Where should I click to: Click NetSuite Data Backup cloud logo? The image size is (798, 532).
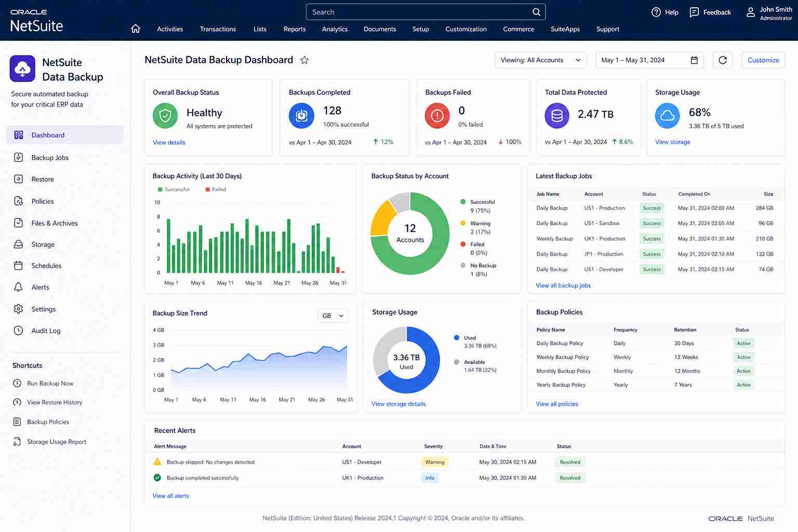[x=22, y=69]
